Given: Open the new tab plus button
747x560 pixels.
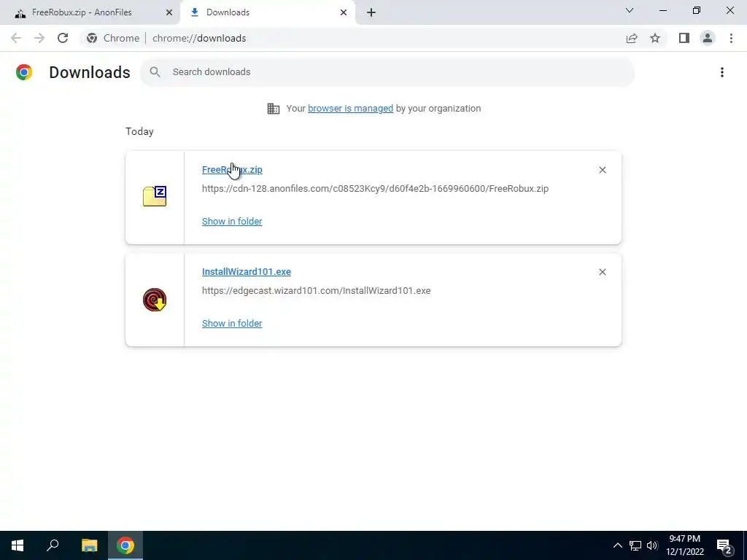Looking at the screenshot, I should click(371, 12).
